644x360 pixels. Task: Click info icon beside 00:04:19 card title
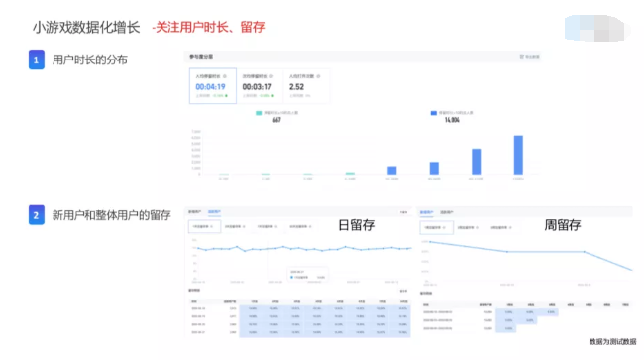tap(225, 76)
